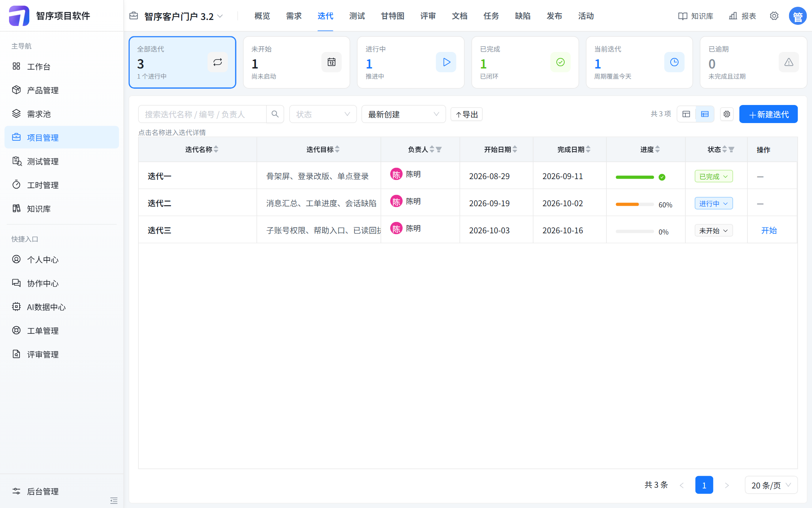812x508 pixels.
Task: Switch to the 缺陷 tab
Action: [x=523, y=16]
